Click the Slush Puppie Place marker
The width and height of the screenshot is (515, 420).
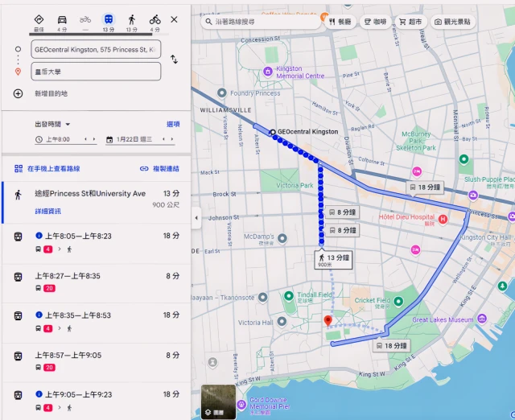(x=473, y=195)
